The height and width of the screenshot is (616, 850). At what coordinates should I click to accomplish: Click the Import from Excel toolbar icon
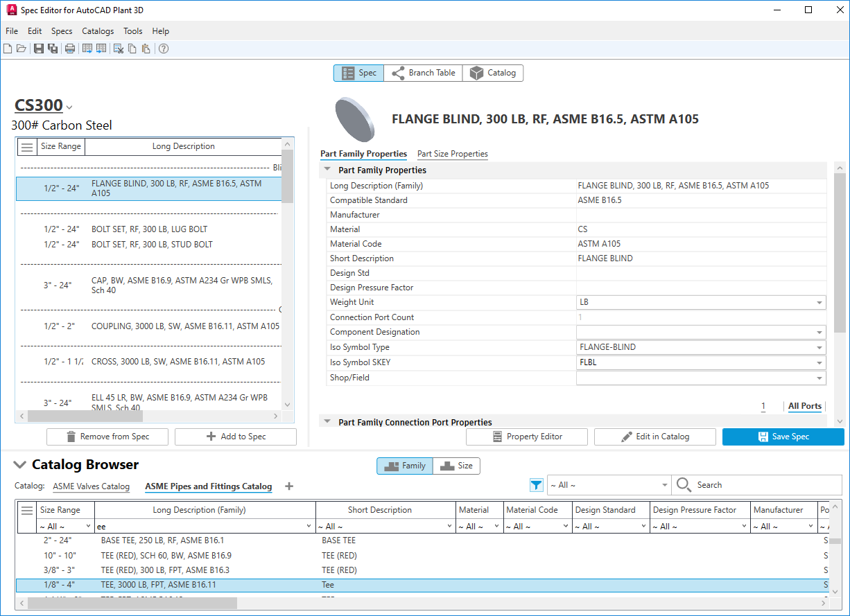point(101,49)
